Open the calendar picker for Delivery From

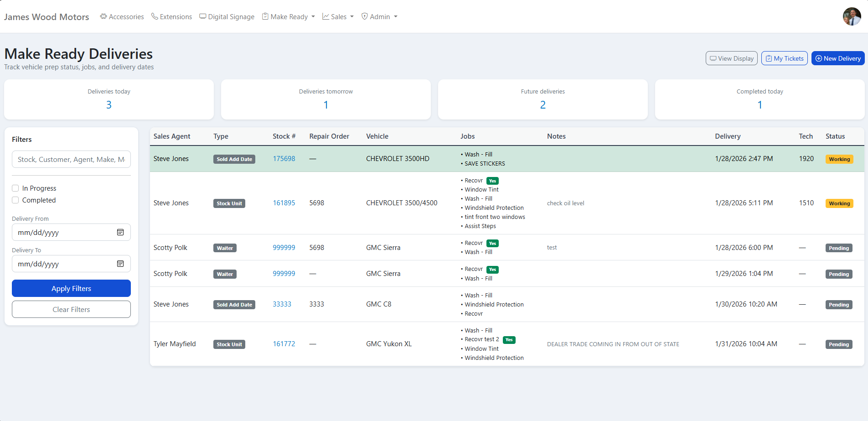(x=120, y=232)
